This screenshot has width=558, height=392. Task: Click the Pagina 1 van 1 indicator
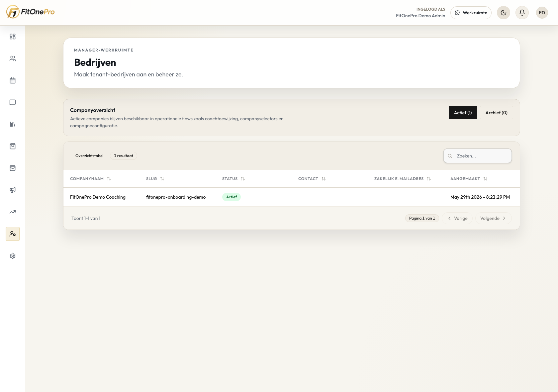(422, 218)
